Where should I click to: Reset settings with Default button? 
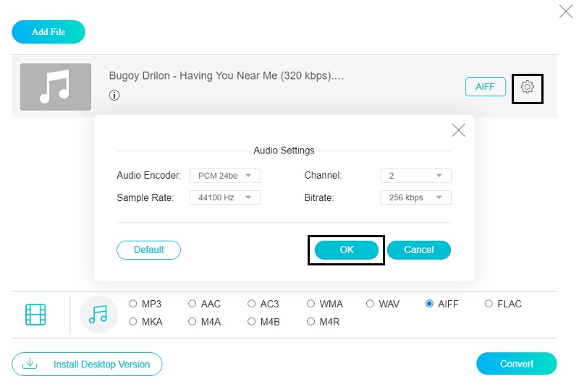pyautogui.click(x=148, y=250)
